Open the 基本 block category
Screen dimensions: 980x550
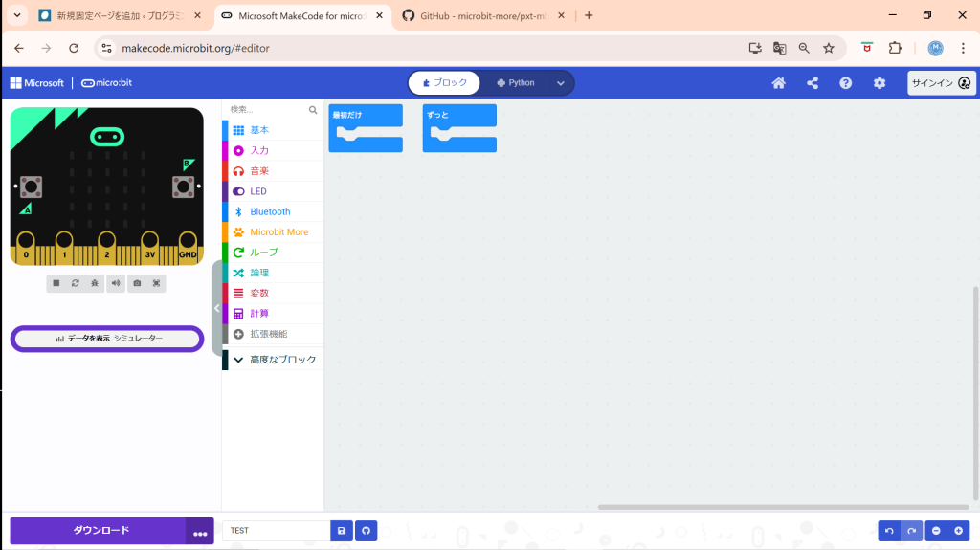coord(259,130)
